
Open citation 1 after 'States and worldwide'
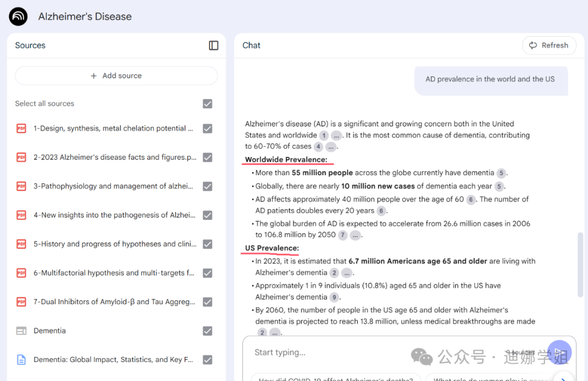[x=323, y=136]
